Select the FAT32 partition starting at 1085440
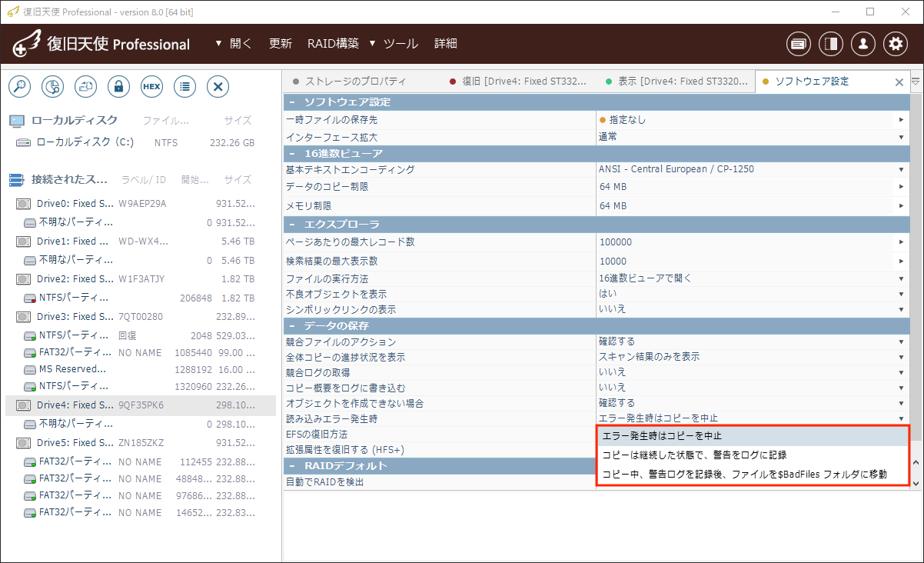The height and width of the screenshot is (563, 924). (141, 352)
